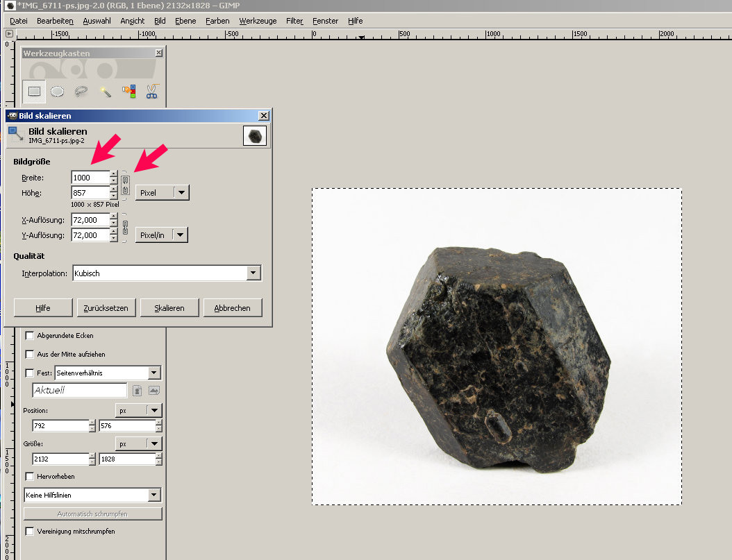Open the Interpolation dropdown showing Kubisch
The image size is (732, 560).
pos(167,273)
